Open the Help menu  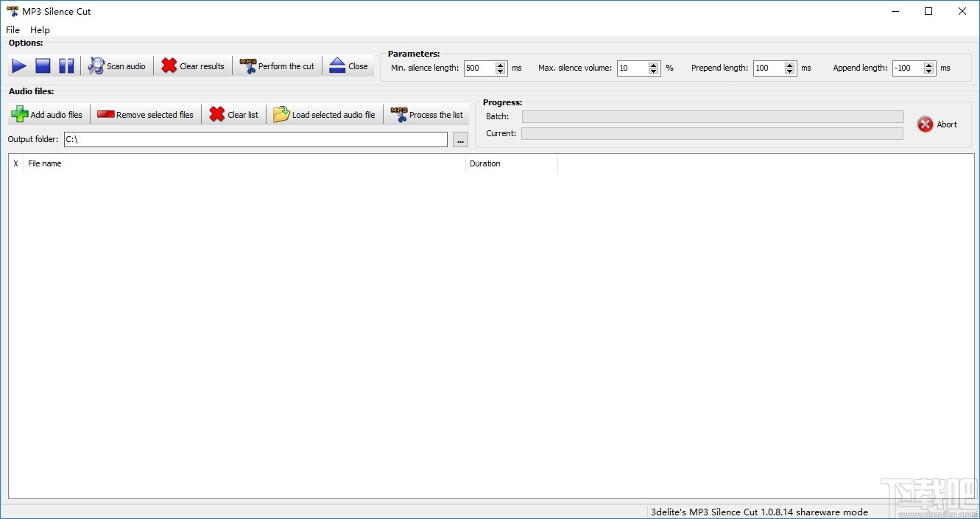point(40,30)
